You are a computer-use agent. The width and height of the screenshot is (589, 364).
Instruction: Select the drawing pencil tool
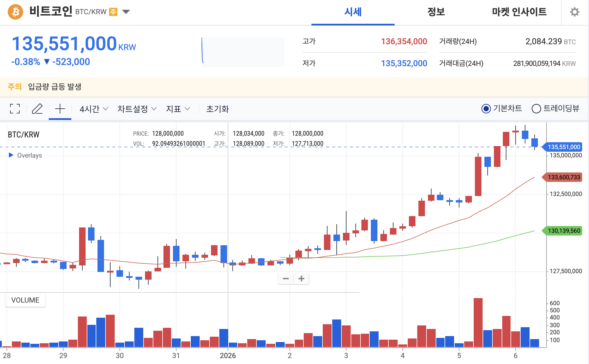click(x=38, y=109)
